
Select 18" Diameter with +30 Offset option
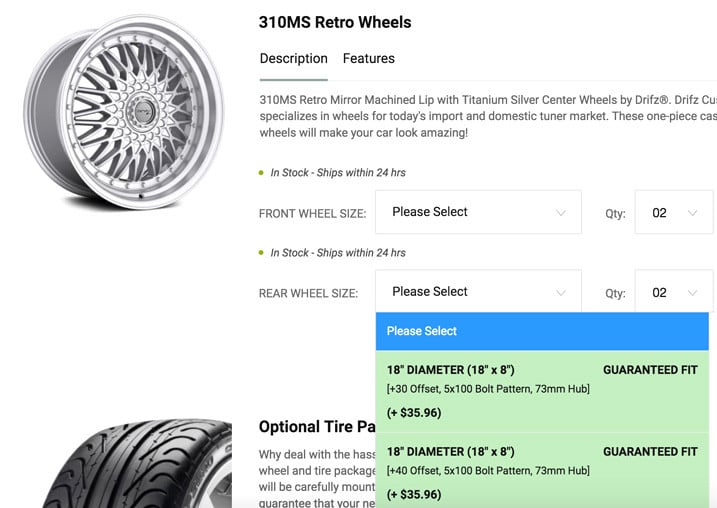pos(542,391)
